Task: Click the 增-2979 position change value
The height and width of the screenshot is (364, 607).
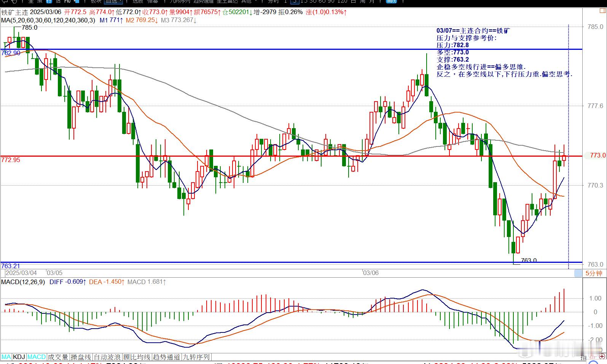Action: pyautogui.click(x=265, y=12)
